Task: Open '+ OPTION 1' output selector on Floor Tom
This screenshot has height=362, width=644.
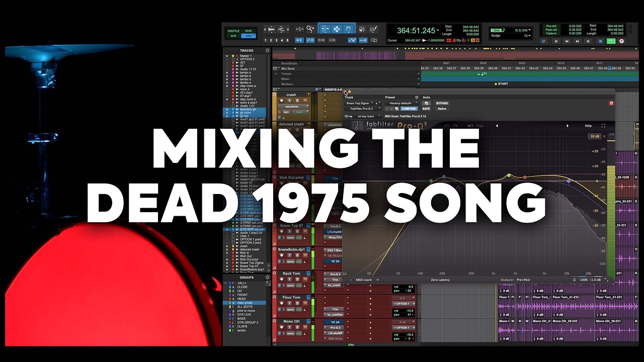Action: point(403,304)
